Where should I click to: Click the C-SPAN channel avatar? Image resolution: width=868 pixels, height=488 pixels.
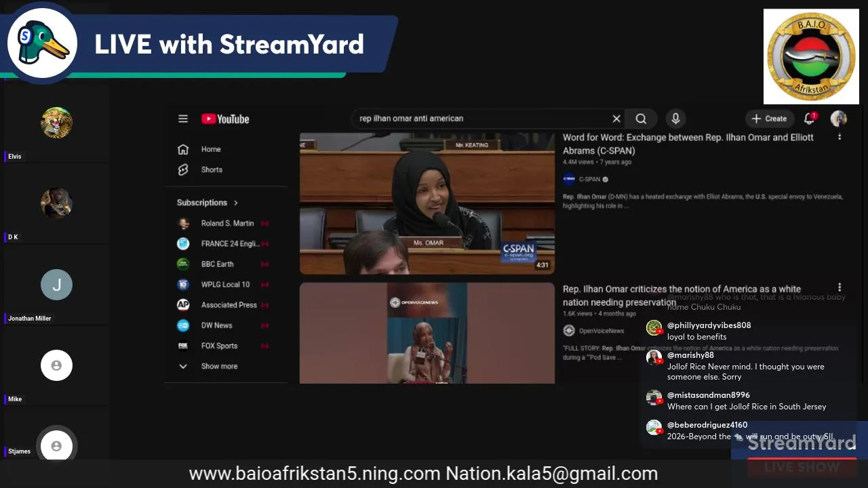point(569,180)
